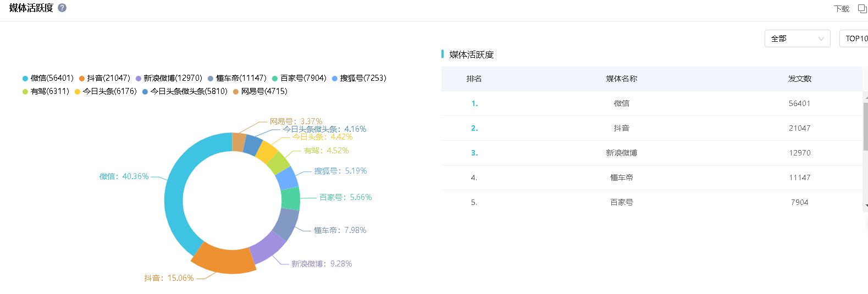The height and width of the screenshot is (294, 868).
Task: Click the 下载 download link
Action: click(841, 9)
